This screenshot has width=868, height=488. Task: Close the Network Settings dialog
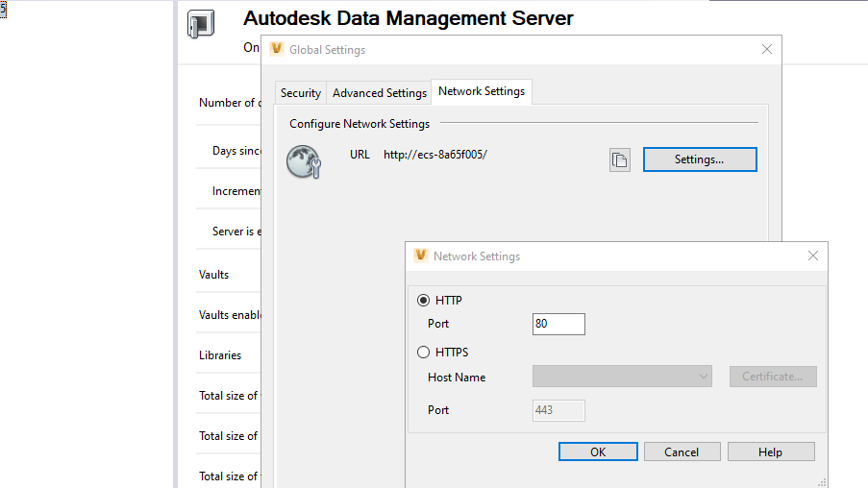[x=813, y=256]
